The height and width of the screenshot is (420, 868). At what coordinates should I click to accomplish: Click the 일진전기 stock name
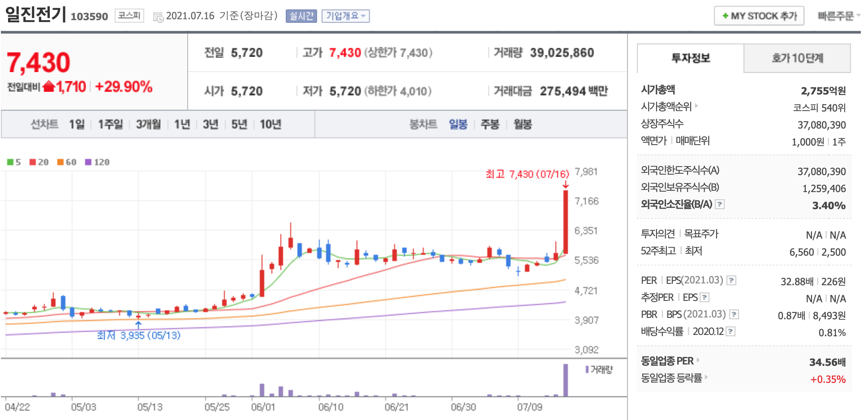tap(36, 14)
